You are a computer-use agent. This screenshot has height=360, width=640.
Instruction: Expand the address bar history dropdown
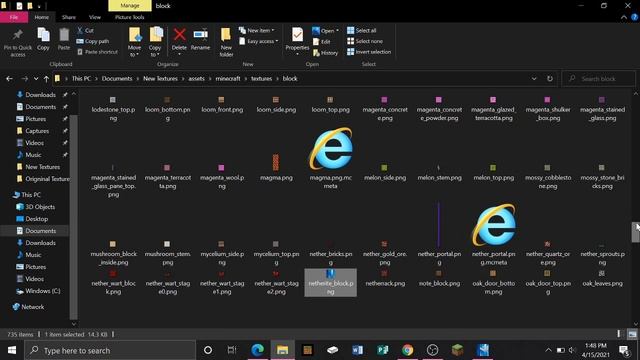click(x=534, y=79)
